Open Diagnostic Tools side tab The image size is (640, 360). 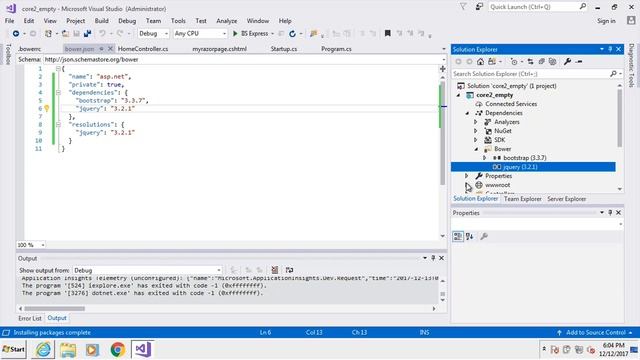(x=631, y=65)
